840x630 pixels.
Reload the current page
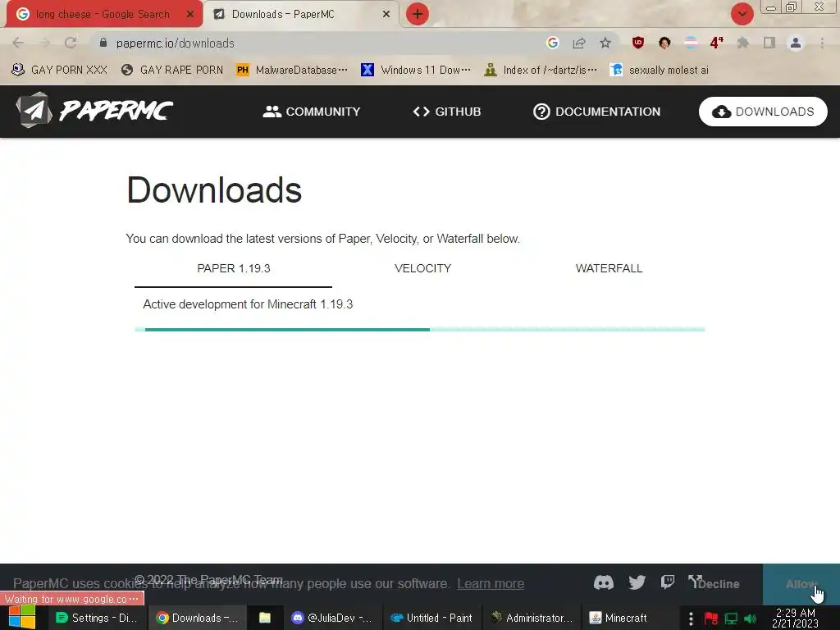point(71,43)
